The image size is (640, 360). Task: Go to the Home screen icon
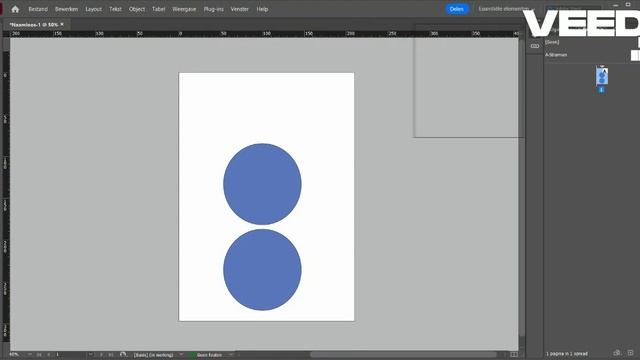(16, 9)
